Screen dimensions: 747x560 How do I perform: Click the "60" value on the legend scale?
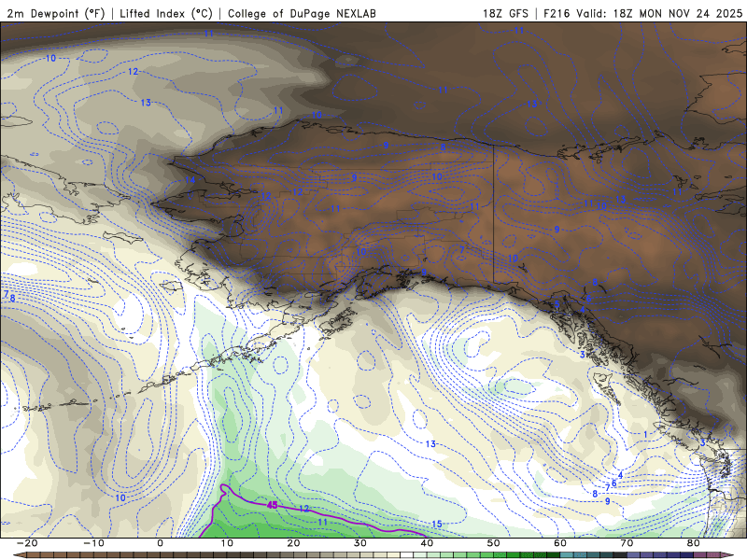[560, 543]
